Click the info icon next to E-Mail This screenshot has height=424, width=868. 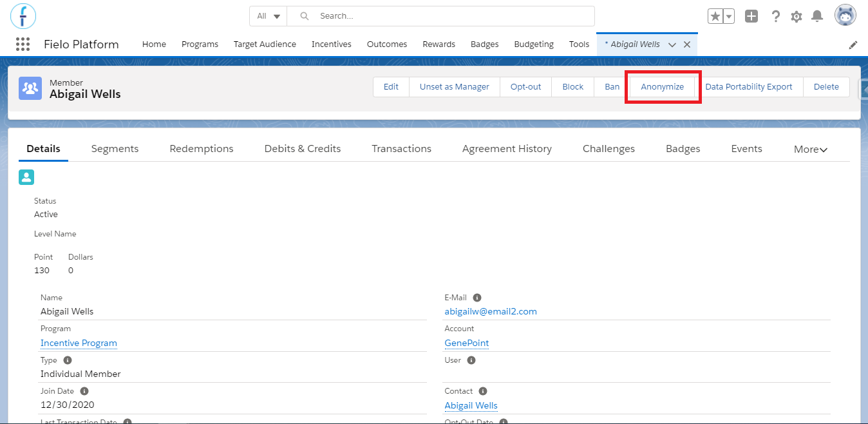(477, 298)
